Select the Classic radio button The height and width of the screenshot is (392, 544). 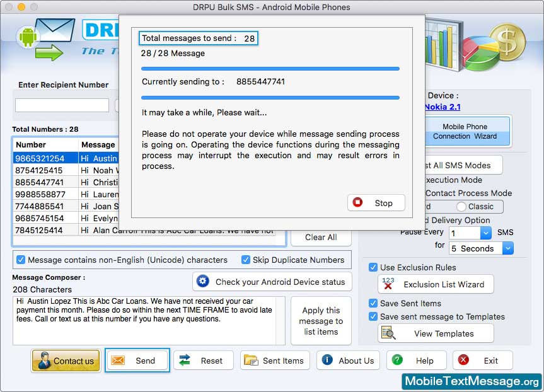point(461,207)
